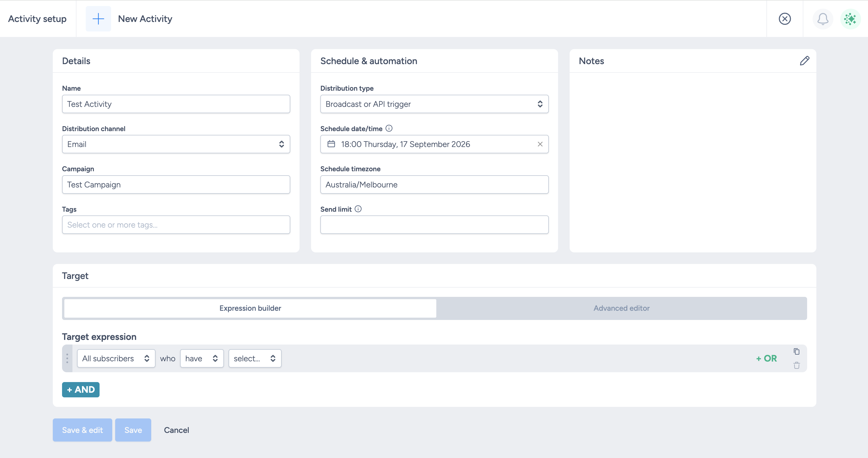Image resolution: width=868 pixels, height=458 pixels.
Task: Click the 'New Activity' title text
Action: coord(145,19)
